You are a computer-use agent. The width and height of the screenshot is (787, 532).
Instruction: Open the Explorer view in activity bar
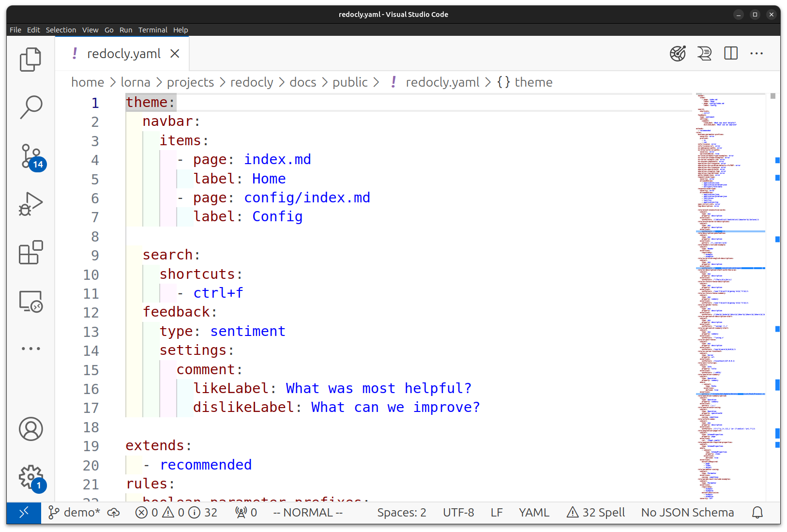(x=30, y=60)
